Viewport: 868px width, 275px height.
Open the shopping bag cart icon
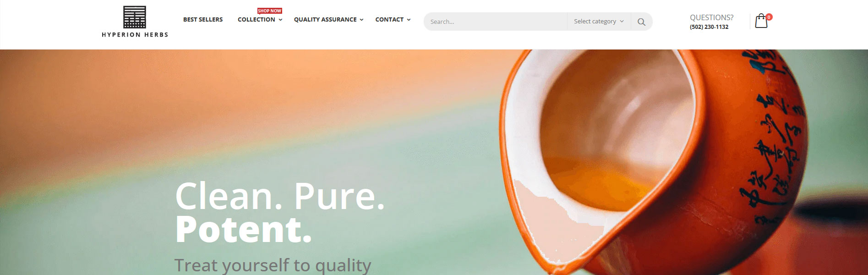(x=761, y=21)
